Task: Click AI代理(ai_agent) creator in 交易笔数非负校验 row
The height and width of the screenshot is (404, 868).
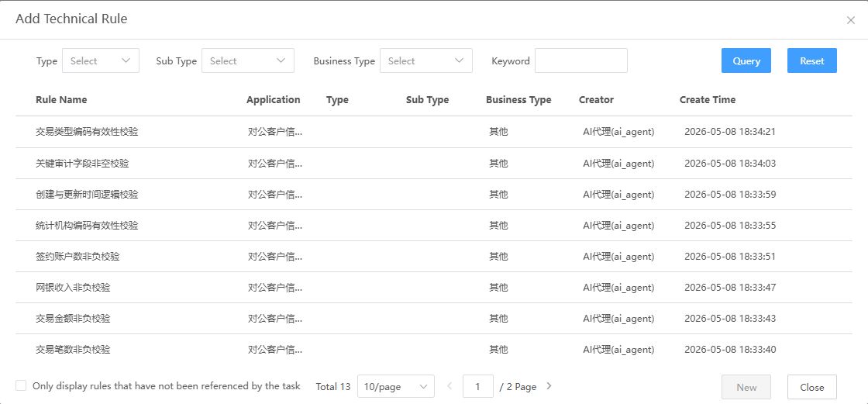Action: [618, 350]
